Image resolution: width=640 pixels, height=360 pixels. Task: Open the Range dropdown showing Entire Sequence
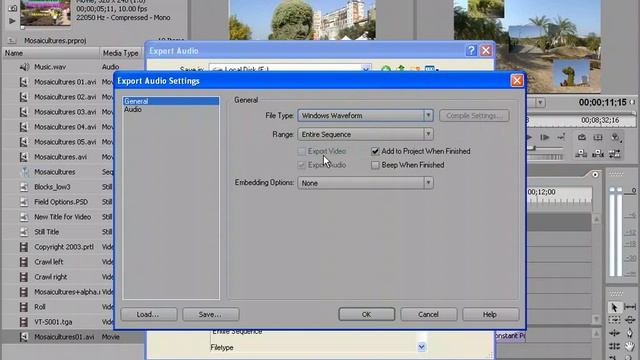(x=365, y=134)
